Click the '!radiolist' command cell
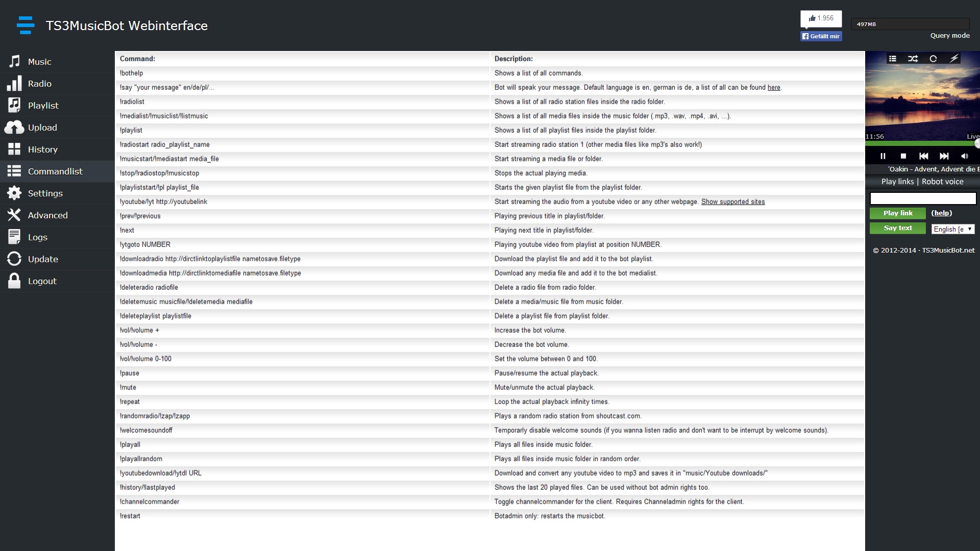Viewport: 980px width, 551px height. click(x=302, y=102)
